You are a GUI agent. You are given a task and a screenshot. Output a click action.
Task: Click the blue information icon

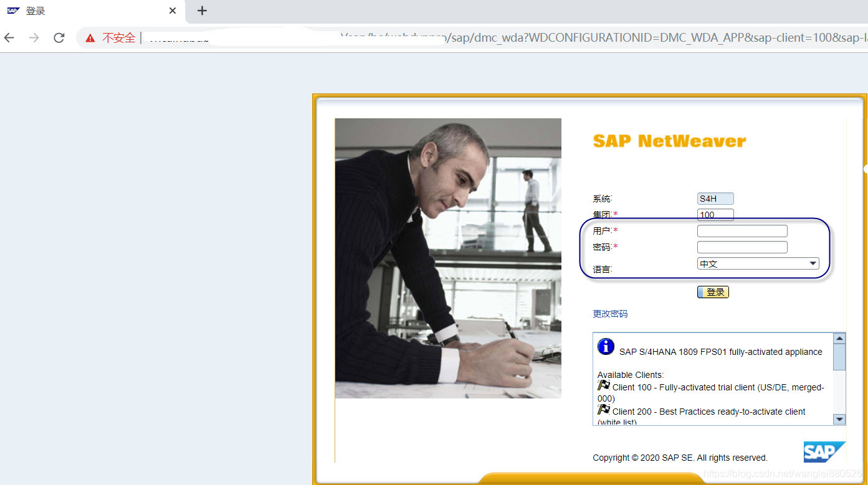(606, 346)
